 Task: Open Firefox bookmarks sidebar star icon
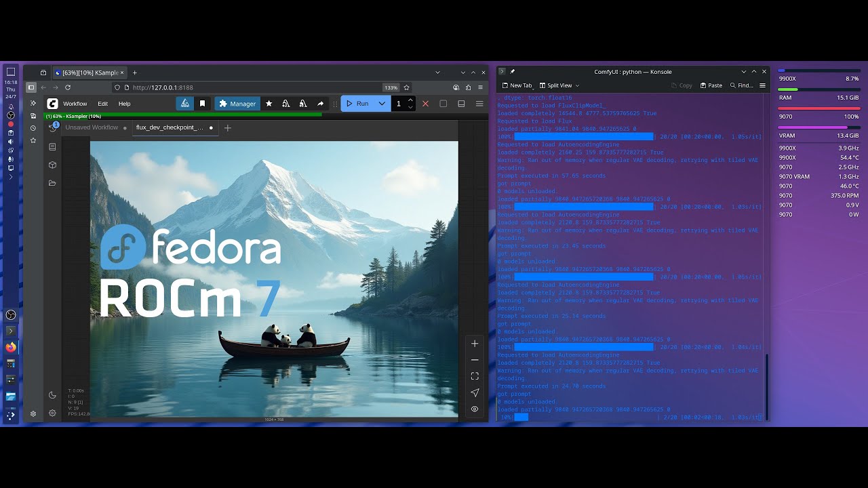click(x=33, y=140)
